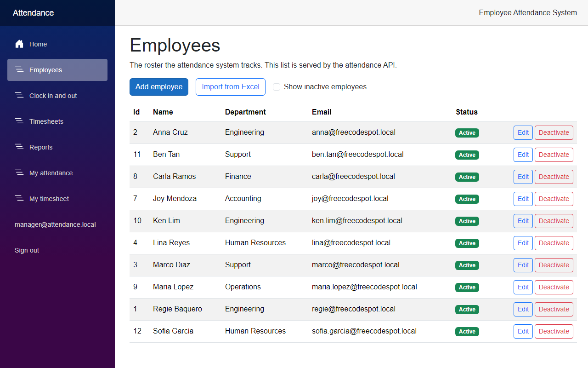
Task: Enable Show inactive employees checkbox
Action: click(x=277, y=87)
